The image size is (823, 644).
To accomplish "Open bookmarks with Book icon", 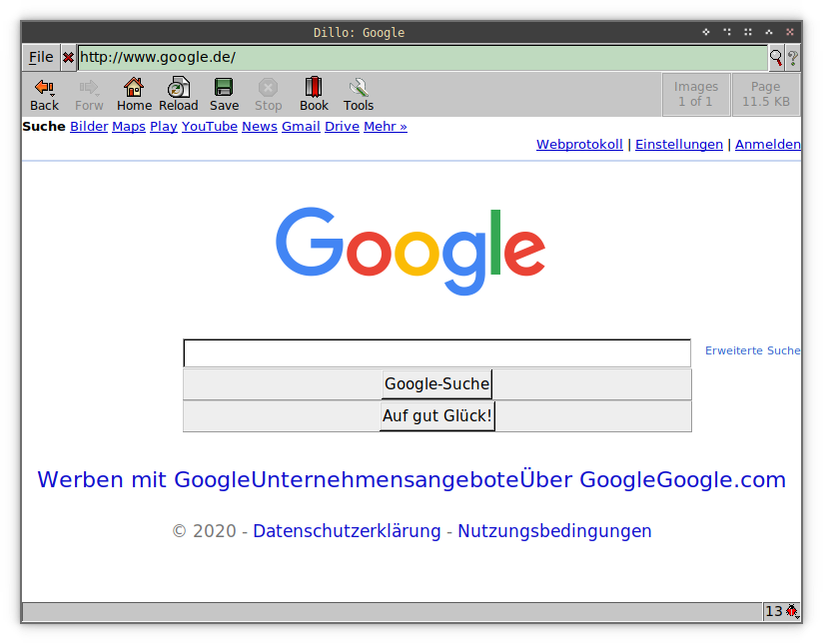I will click(x=314, y=87).
